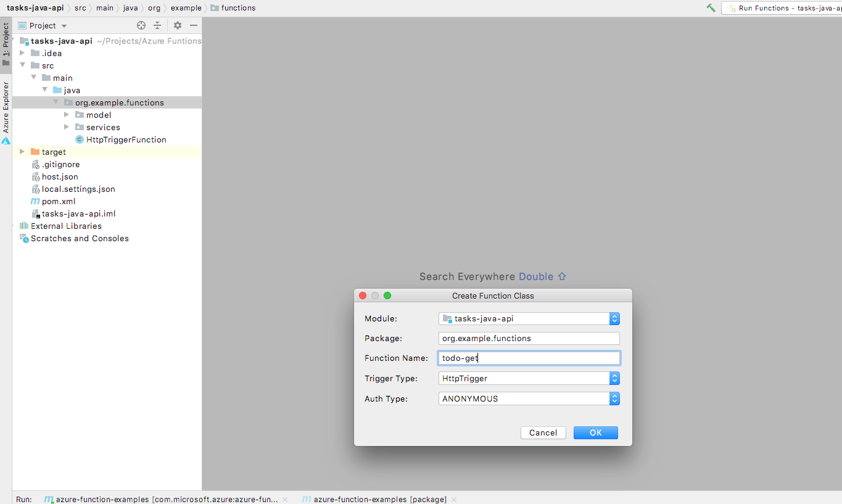The width and height of the screenshot is (842, 504).
Task: Click the Module stepper arrows beside tasks-java-api
Action: [614, 318]
